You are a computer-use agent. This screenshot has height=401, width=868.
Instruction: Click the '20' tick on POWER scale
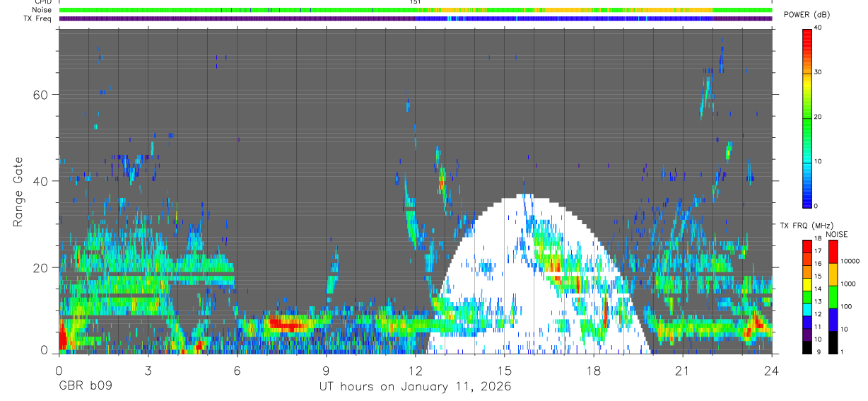click(x=818, y=117)
